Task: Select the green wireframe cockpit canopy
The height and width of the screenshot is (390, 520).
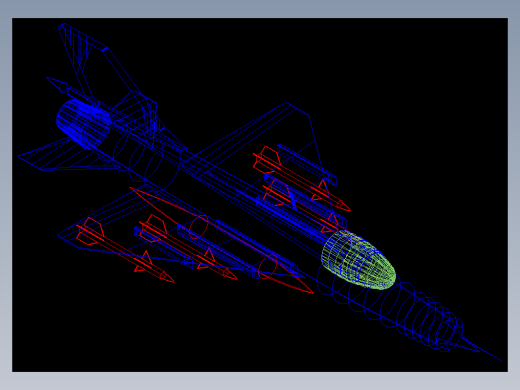Action: click(359, 260)
